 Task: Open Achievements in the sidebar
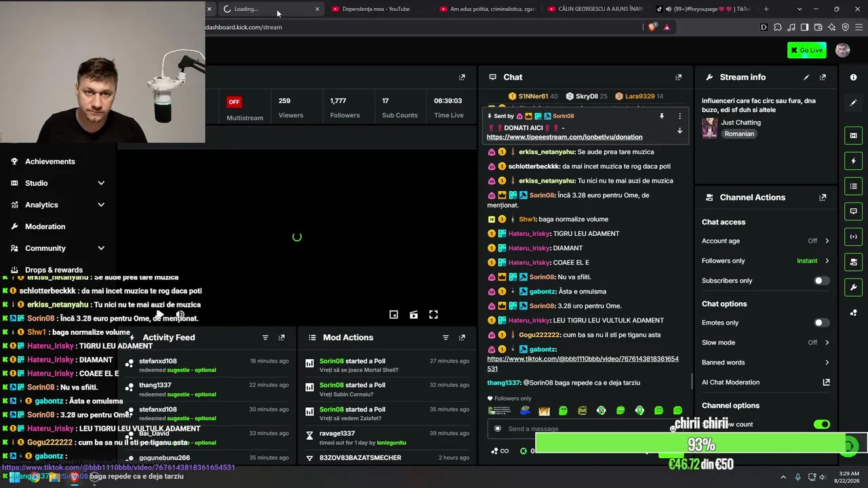pos(50,161)
